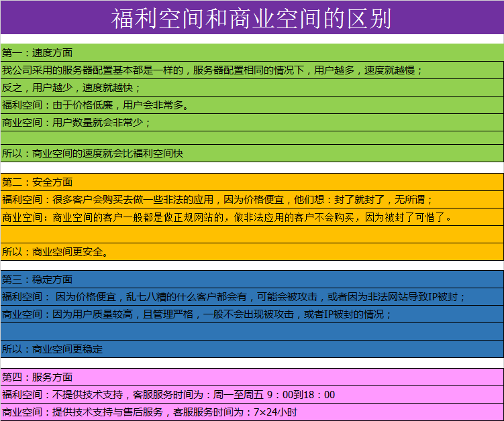
Task: Click the blue row about 用户质量较高
Action: [x=196, y=314]
